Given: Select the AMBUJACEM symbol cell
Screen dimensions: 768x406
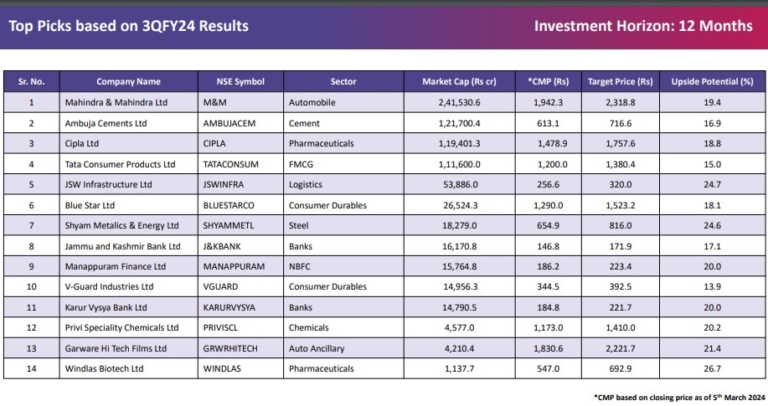Looking at the screenshot, I should pos(231,123).
